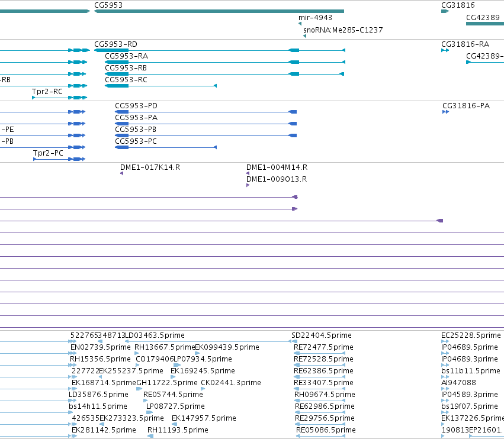The image size is (504, 439).
Task: Select the snoRNA:Me28S-C1237 arrow glyph
Action: click(305, 36)
